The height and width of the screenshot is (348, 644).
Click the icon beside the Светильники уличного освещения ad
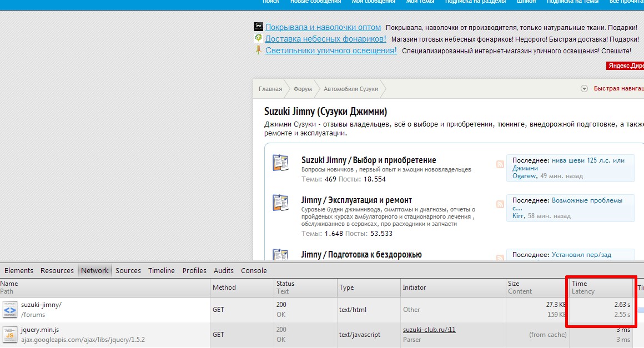pos(258,50)
